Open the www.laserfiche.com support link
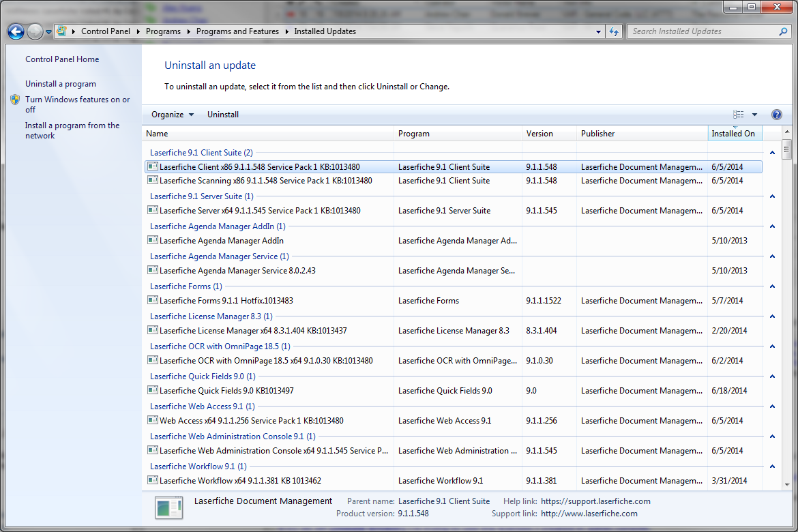The image size is (798, 532). pos(589,514)
